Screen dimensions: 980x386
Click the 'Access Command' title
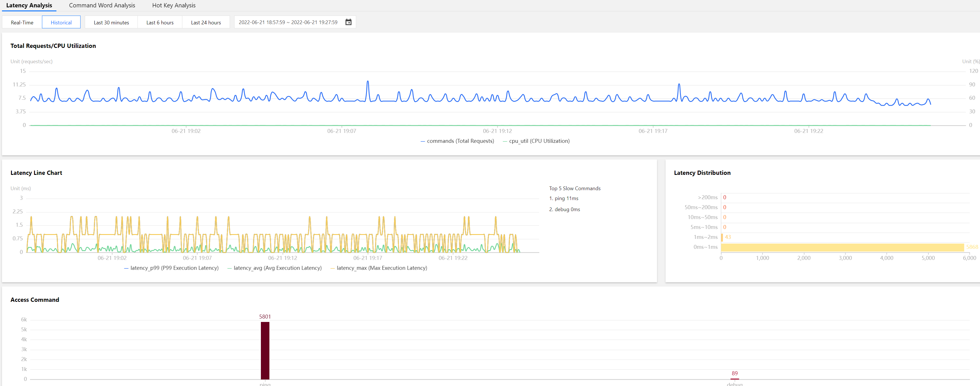(x=35, y=300)
